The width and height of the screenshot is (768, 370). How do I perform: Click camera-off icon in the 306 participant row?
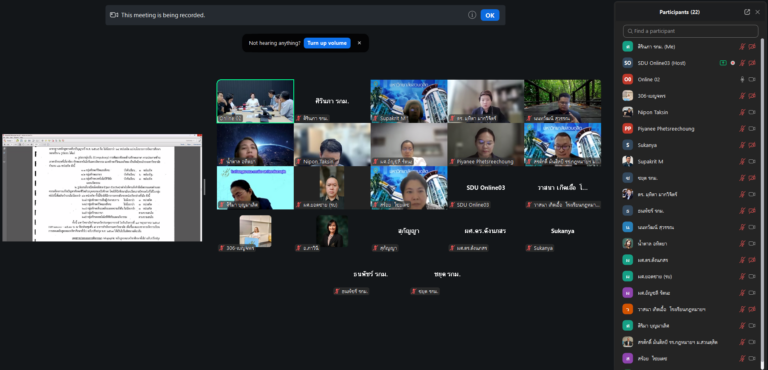[752, 96]
